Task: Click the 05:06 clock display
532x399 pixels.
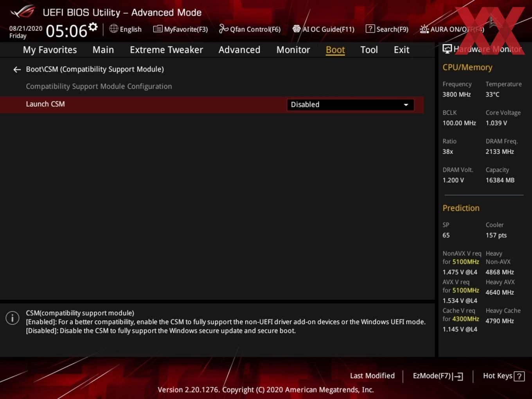Action: (66, 31)
